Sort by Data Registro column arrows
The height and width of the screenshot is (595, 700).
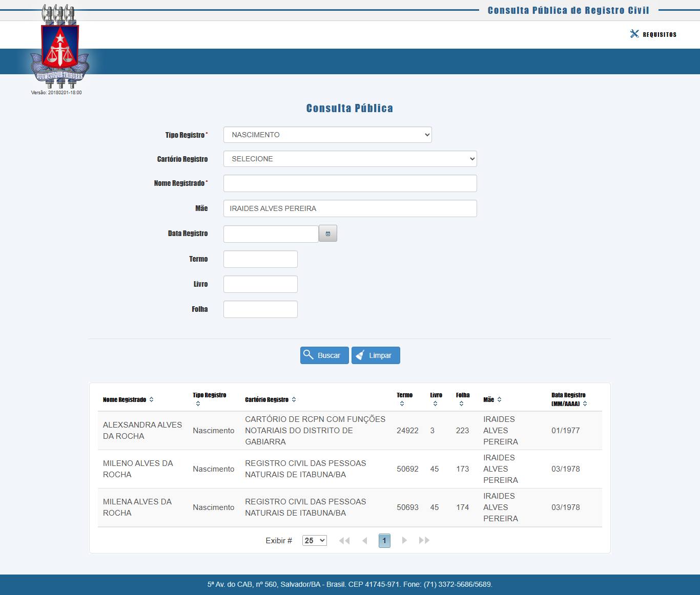tap(585, 404)
